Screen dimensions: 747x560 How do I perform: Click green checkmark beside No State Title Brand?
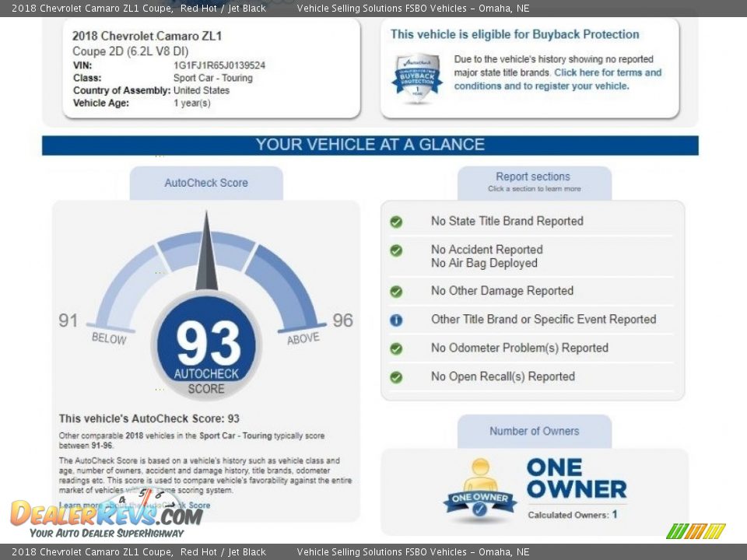pos(396,222)
